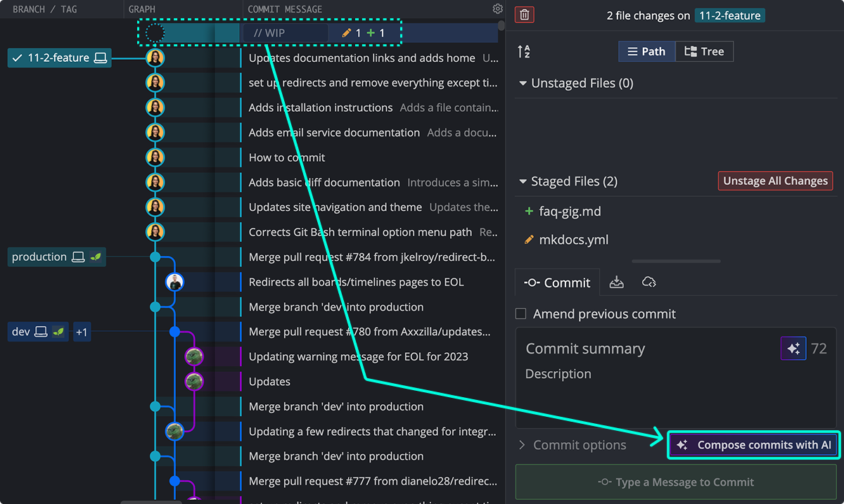Open AI commit summary with the sparkle icon
The height and width of the screenshot is (504, 844).
[x=793, y=348]
